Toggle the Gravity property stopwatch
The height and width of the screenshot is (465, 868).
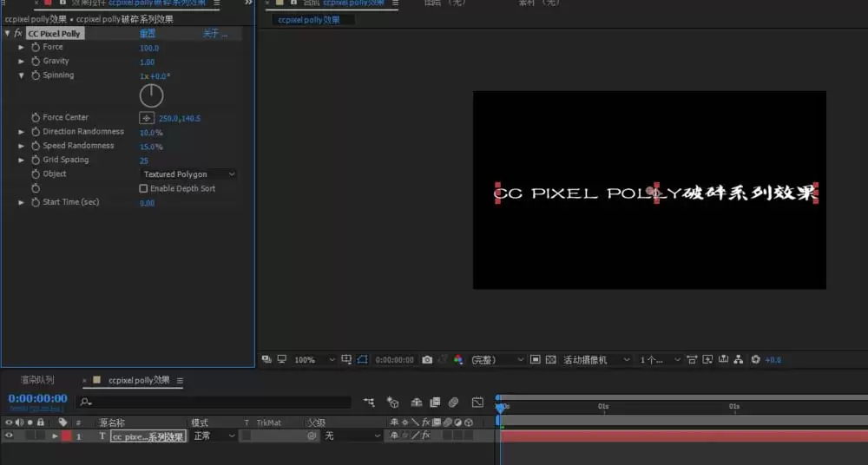click(36, 62)
